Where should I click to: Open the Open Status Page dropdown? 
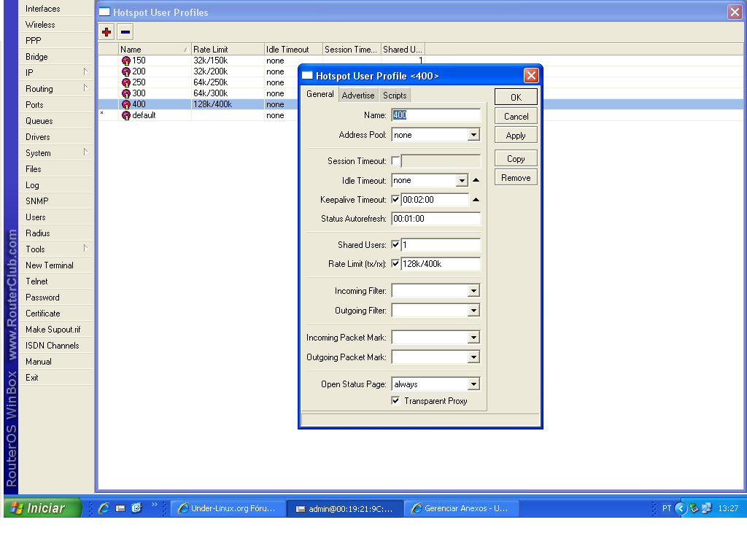pyautogui.click(x=473, y=384)
